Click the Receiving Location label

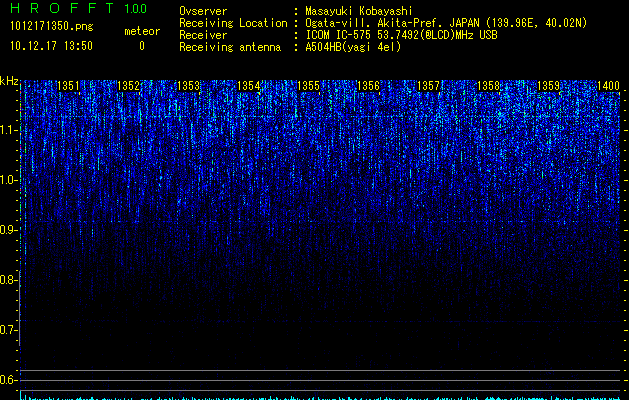pyautogui.click(x=233, y=23)
